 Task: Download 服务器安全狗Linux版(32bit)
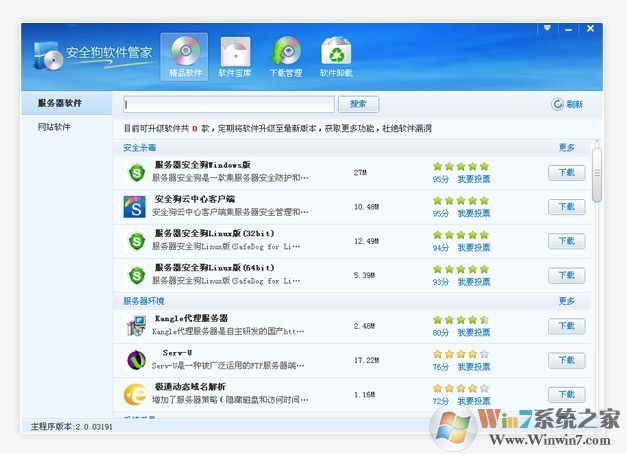(x=566, y=241)
